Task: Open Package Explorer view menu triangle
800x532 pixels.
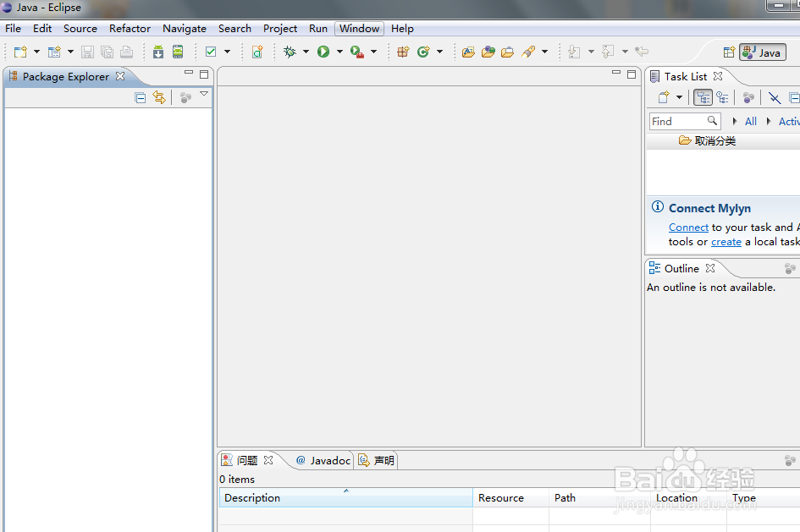Action: (204, 94)
